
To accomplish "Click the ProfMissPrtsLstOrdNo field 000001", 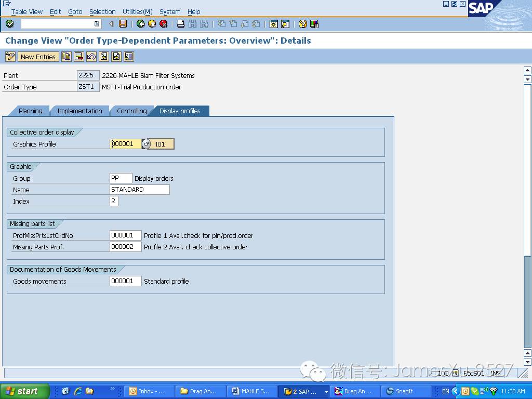I will click(x=126, y=235).
